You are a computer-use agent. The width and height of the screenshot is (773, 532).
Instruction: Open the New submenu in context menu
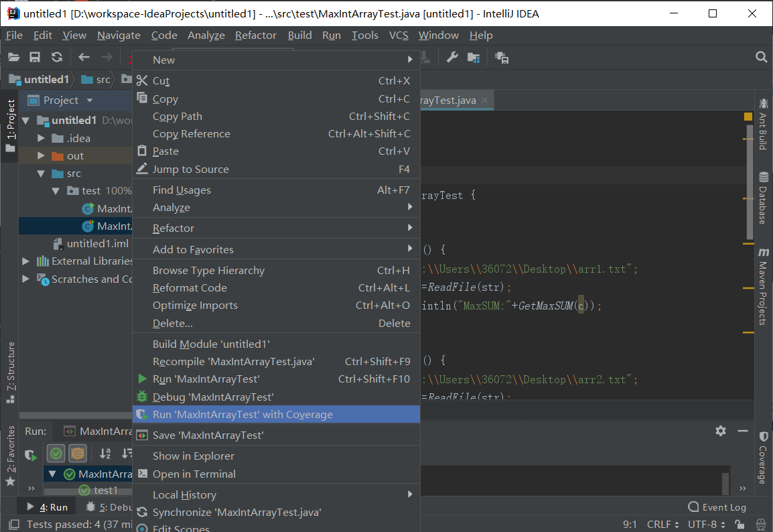click(276, 60)
